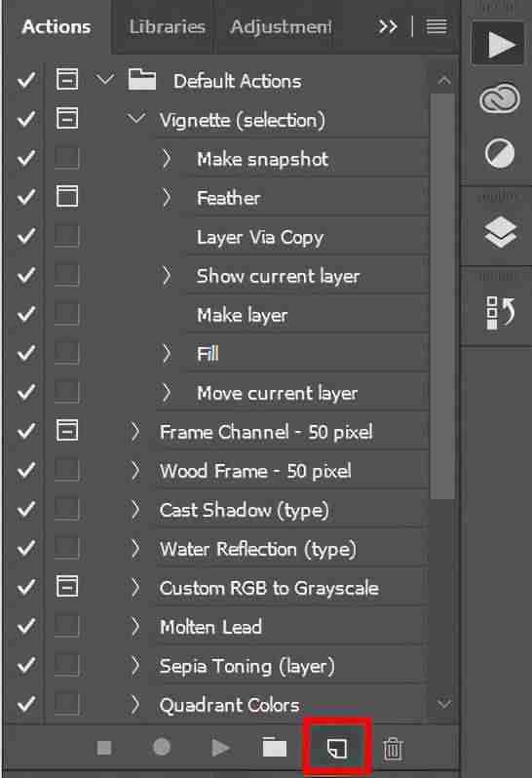Select the Sepia Toning (layer) action

click(247, 666)
